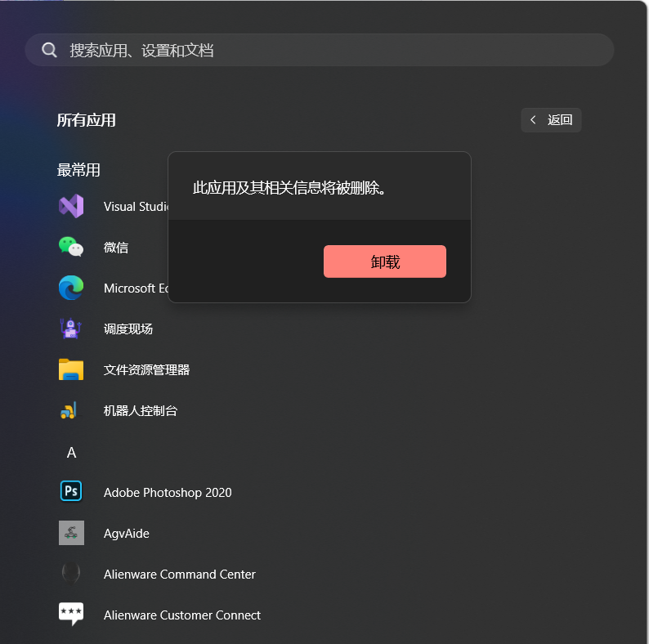Select Adobe Photoshop 2020 app name
This screenshot has width=649, height=644.
pos(168,493)
